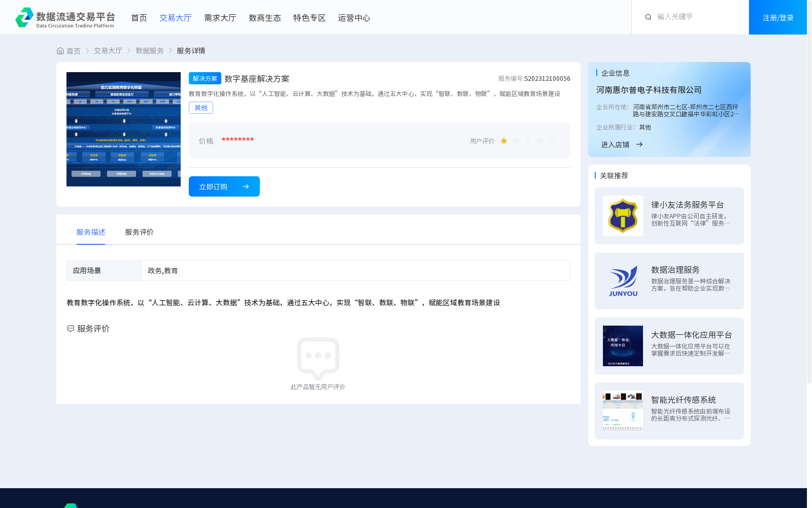This screenshot has width=812, height=508.
Task: Open 交易大厅 in the top navigation
Action: (x=176, y=18)
